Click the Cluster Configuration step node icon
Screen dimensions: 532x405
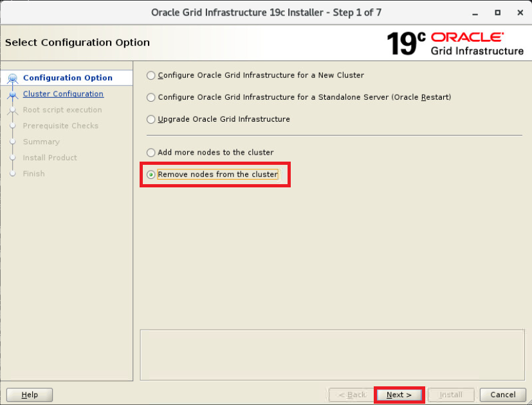[13, 95]
